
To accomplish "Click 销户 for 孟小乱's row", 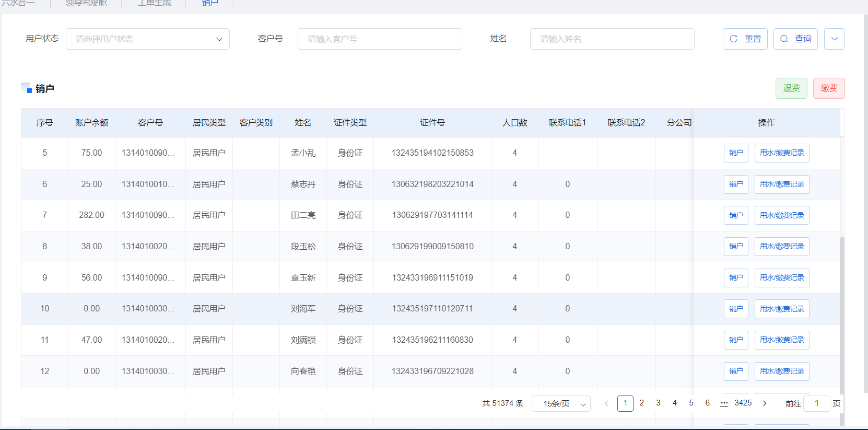I will pyautogui.click(x=736, y=153).
